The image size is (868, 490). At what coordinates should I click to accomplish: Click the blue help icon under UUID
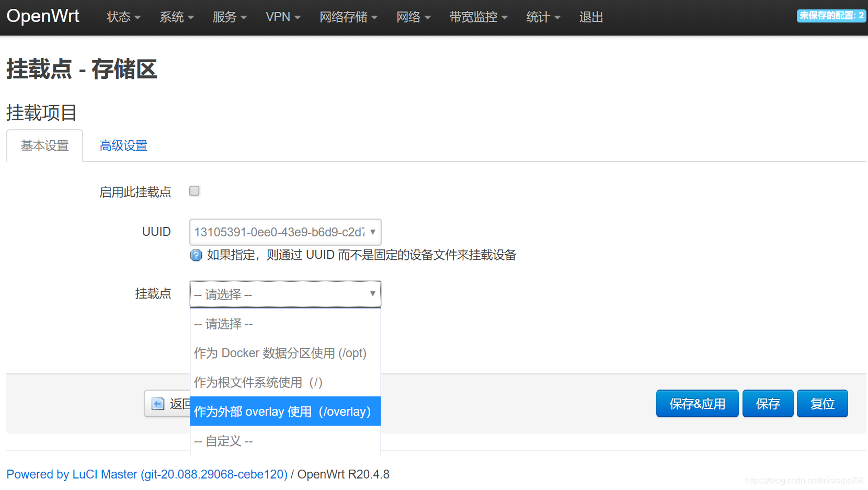196,255
